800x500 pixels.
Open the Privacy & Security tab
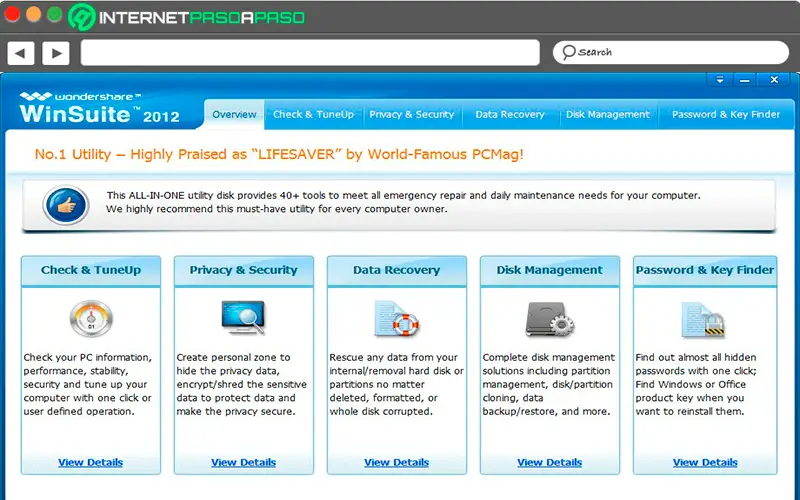[x=412, y=114]
